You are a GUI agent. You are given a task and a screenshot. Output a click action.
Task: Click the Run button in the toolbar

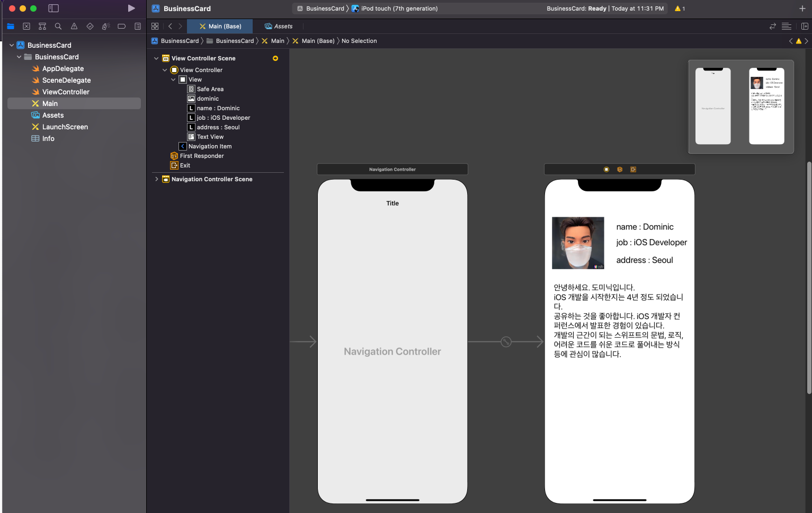(x=131, y=8)
